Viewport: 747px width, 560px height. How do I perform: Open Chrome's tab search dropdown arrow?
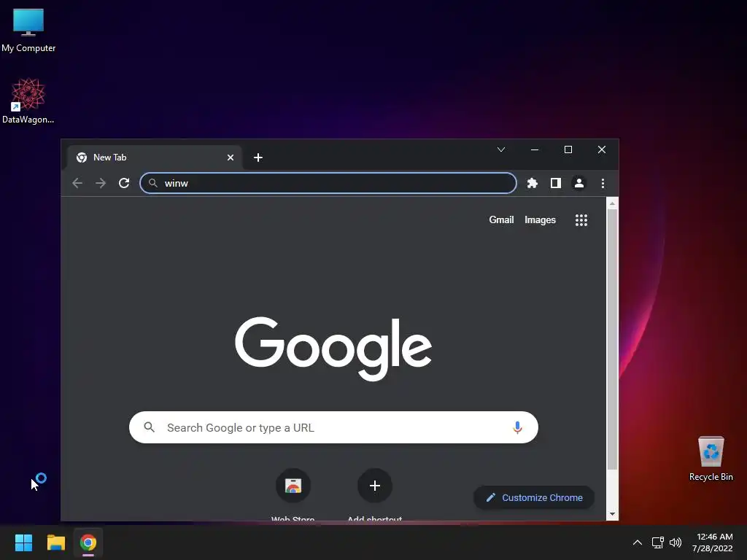(x=501, y=149)
